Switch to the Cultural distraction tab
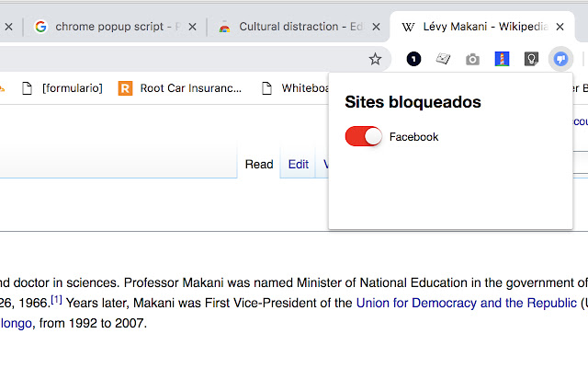 294,27
